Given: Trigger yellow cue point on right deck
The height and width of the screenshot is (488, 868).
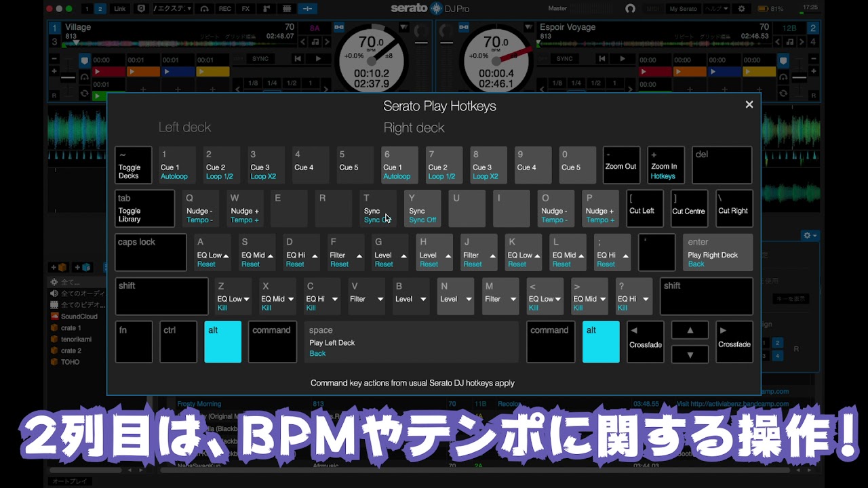Looking at the screenshot, I should (759, 71).
